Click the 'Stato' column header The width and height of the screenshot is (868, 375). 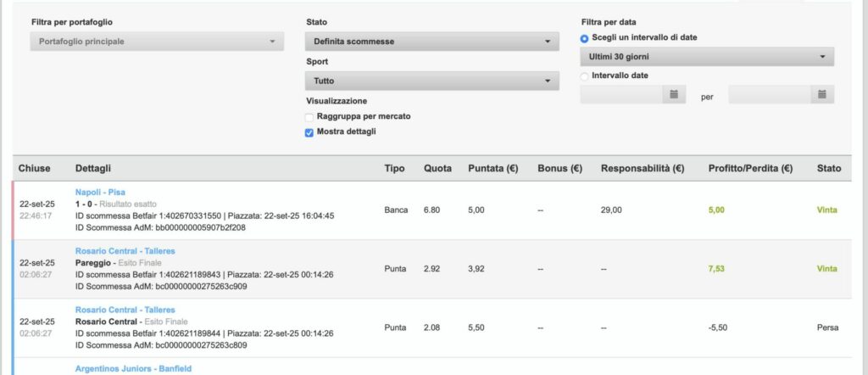pyautogui.click(x=829, y=169)
